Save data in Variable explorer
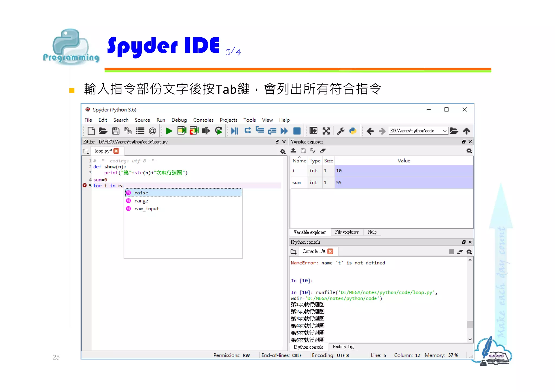Viewport: 555px width, 392px height. [x=303, y=151]
